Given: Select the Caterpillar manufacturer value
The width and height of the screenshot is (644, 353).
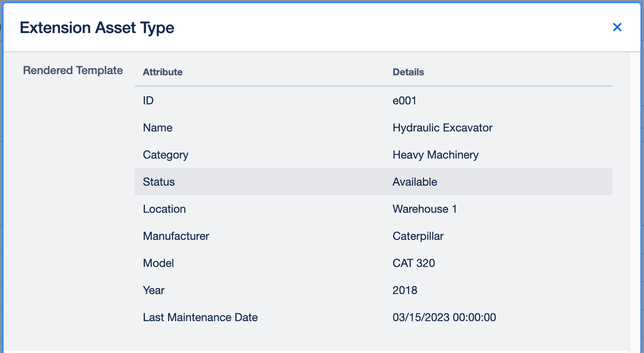Looking at the screenshot, I should [418, 236].
